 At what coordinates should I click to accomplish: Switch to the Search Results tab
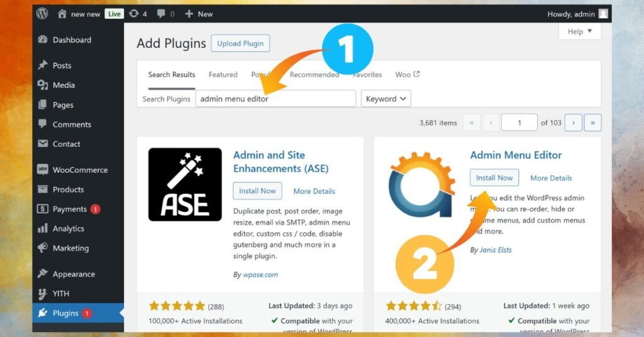click(x=172, y=75)
